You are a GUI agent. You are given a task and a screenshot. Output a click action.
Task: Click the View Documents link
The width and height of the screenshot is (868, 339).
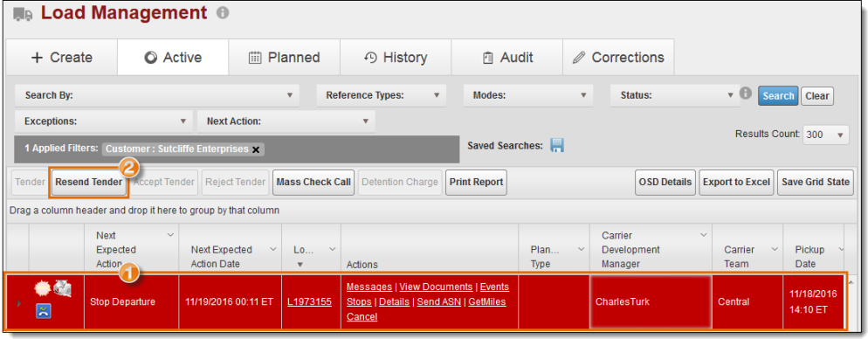click(x=437, y=287)
